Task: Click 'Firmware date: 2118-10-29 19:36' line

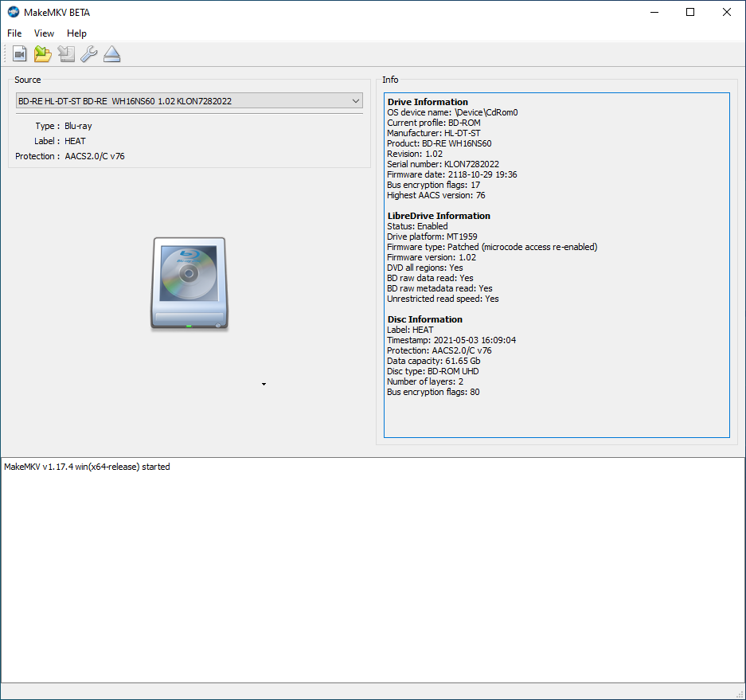Action: click(452, 174)
